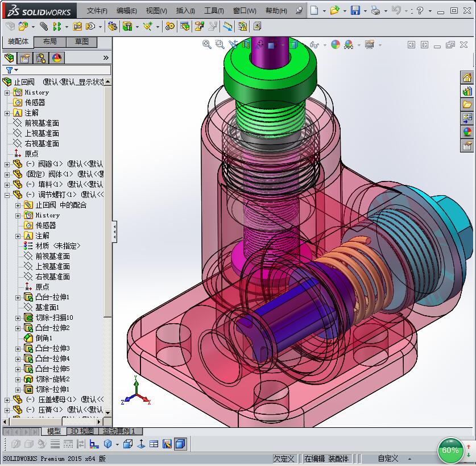The height and width of the screenshot is (466, 476).
Task: Open the 帮助(H) menu
Action: pyautogui.click(x=276, y=11)
